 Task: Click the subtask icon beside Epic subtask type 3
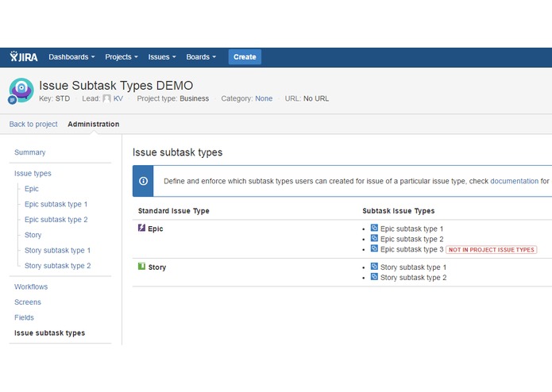pos(374,248)
